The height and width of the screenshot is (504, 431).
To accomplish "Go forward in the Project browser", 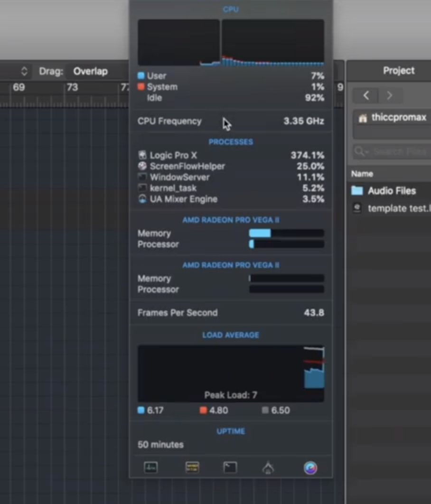I will point(390,95).
